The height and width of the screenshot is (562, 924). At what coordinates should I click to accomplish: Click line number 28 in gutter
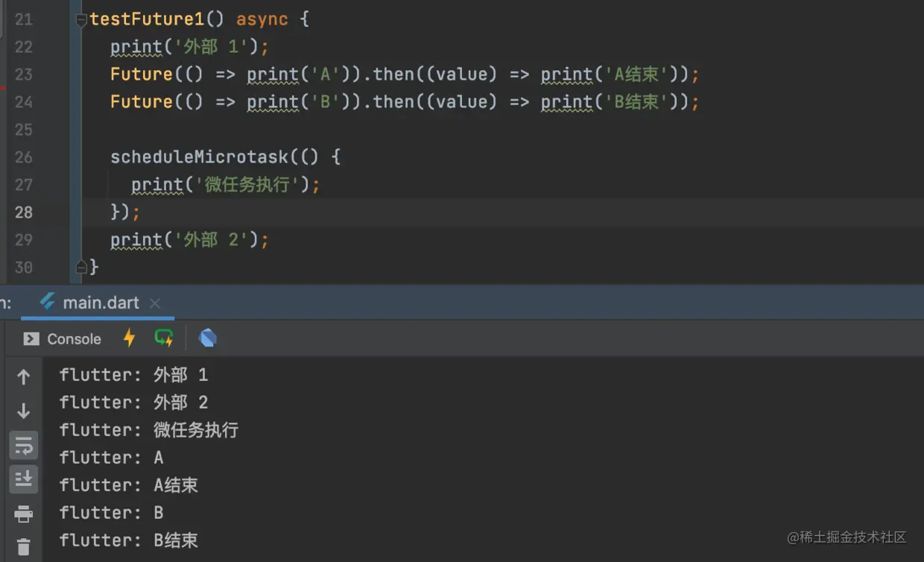(x=24, y=212)
